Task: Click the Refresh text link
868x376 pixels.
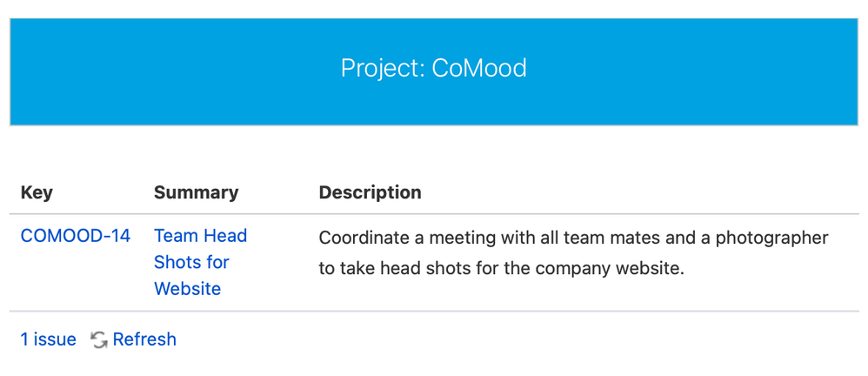Action: [144, 339]
